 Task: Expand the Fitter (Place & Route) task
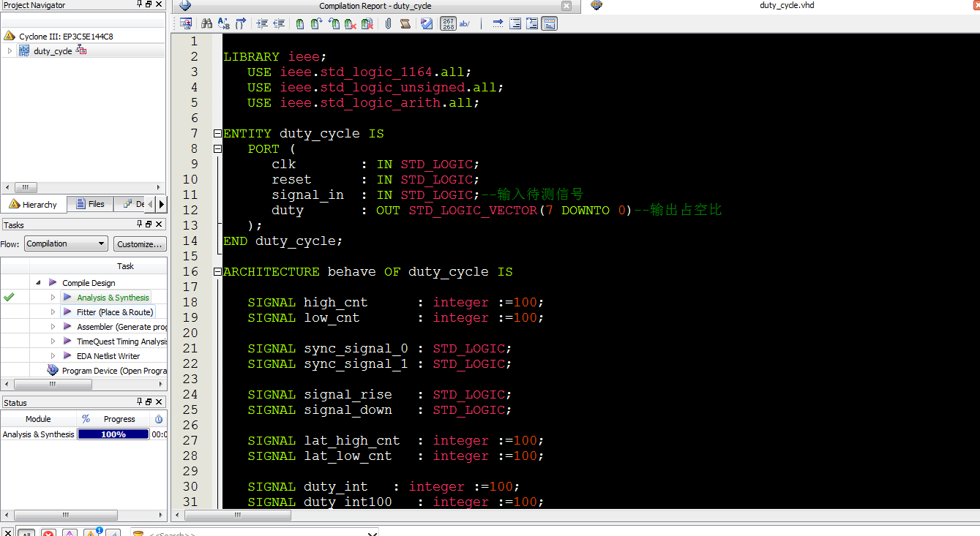point(53,312)
